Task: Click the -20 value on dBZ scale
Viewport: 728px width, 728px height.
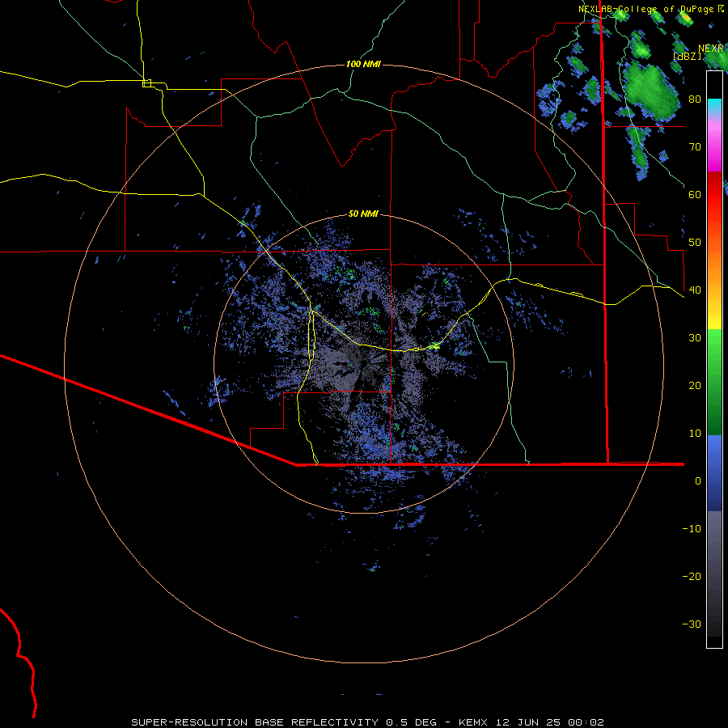Action: click(x=692, y=576)
